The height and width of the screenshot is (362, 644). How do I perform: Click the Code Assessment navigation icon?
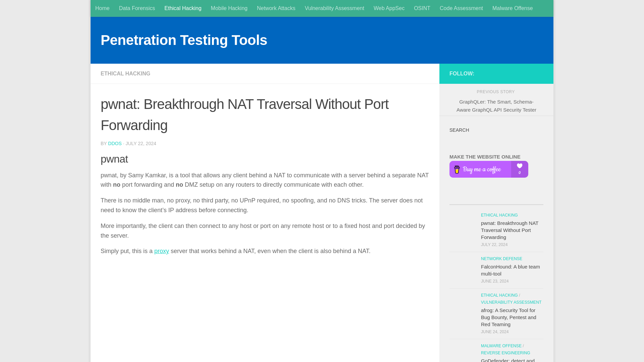pos(461,8)
